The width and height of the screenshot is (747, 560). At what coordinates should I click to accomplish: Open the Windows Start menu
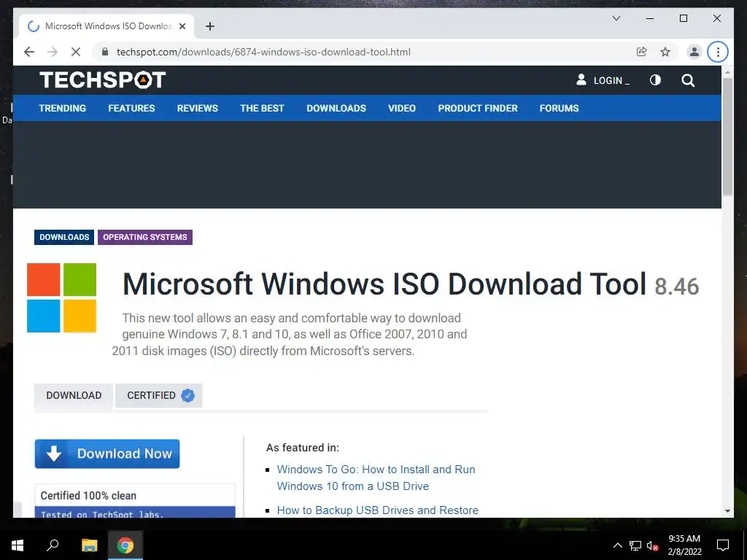pyautogui.click(x=18, y=545)
